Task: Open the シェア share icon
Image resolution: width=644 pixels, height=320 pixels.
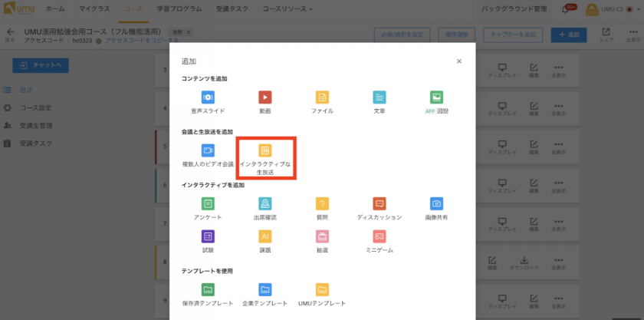Action: (606, 35)
